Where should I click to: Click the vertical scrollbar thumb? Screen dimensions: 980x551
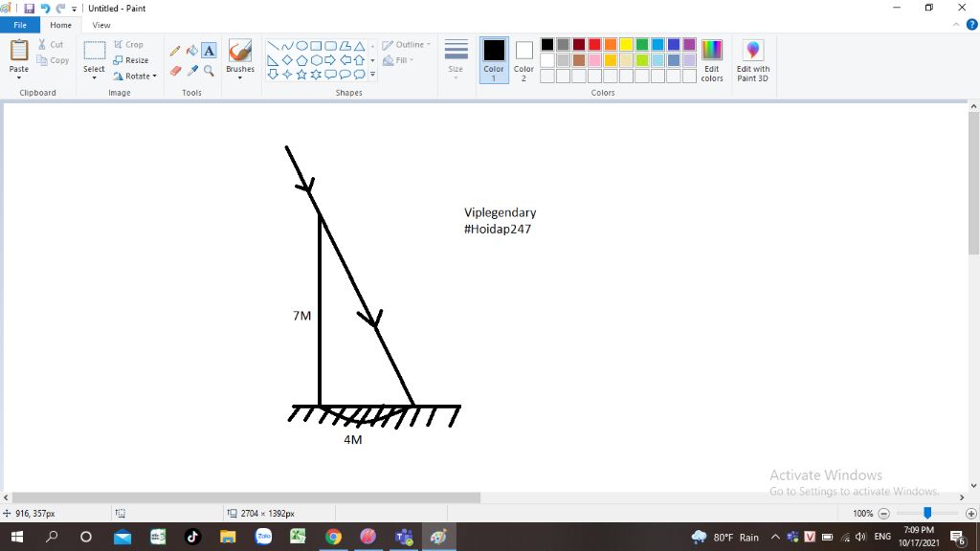[x=973, y=184]
